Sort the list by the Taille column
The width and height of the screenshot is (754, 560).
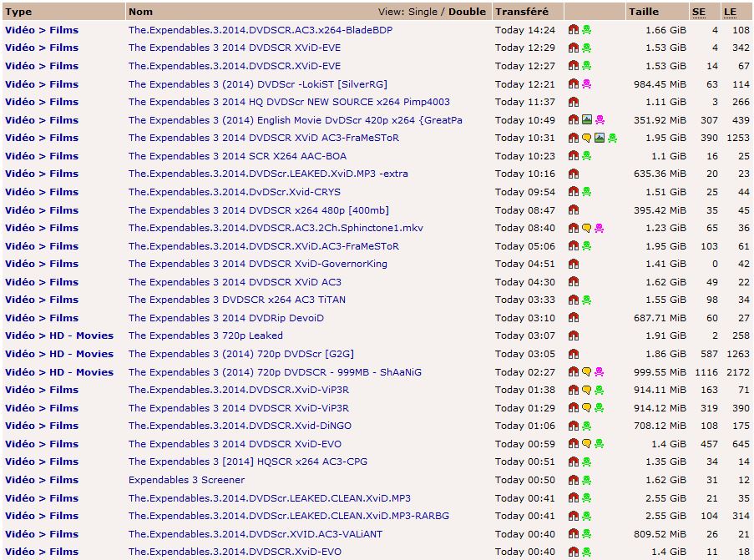coord(643,12)
